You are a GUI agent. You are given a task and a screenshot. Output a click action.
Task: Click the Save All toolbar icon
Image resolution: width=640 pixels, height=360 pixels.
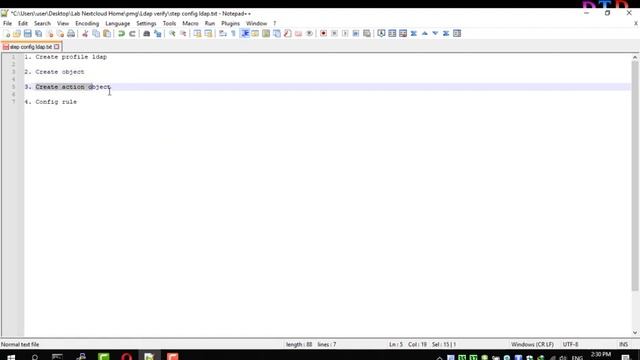pyautogui.click(x=38, y=33)
